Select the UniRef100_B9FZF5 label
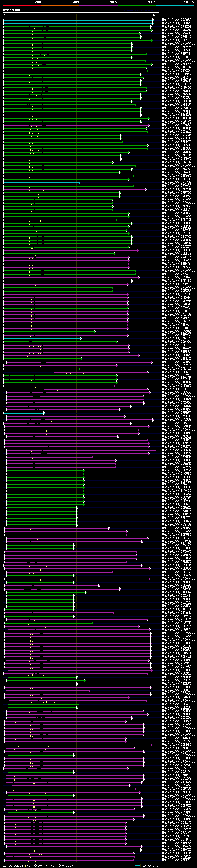 click(177, 78)
